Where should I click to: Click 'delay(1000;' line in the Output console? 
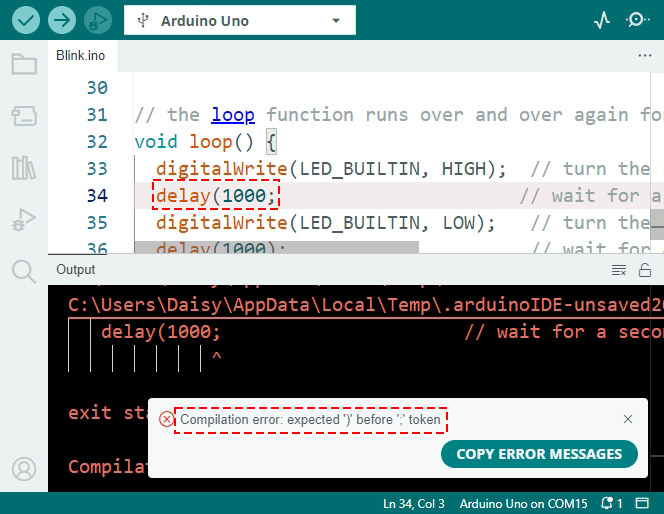pos(161,332)
